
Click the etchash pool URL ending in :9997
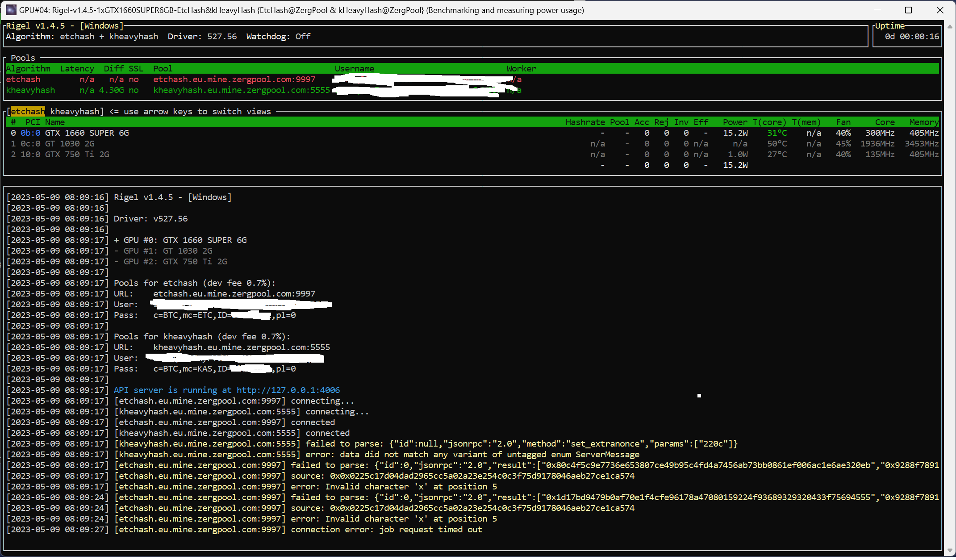(234, 79)
